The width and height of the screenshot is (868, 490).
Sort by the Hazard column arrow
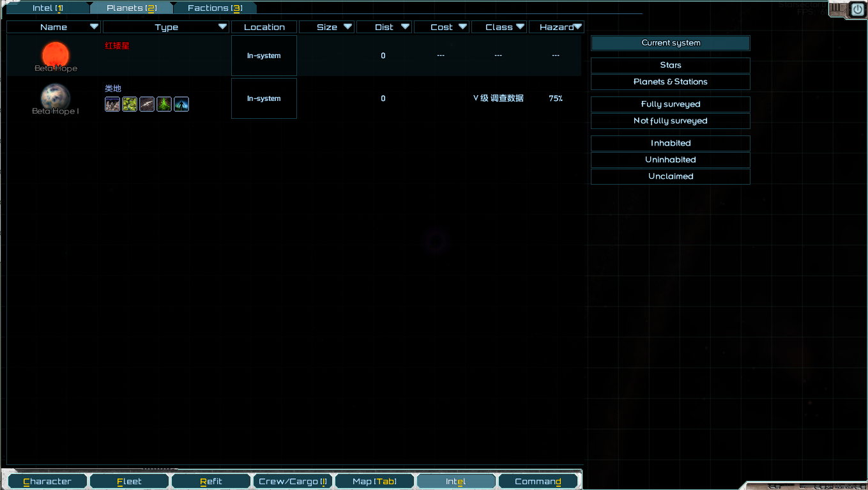pyautogui.click(x=577, y=27)
